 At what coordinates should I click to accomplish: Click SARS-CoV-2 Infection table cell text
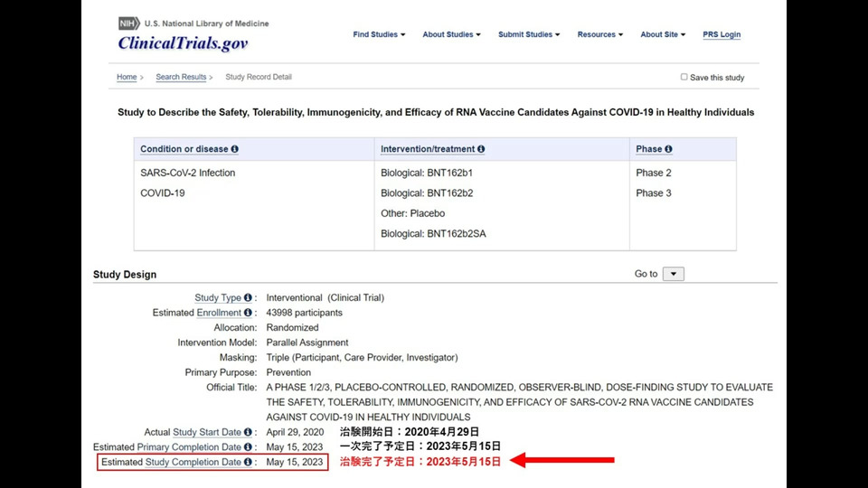coord(188,173)
